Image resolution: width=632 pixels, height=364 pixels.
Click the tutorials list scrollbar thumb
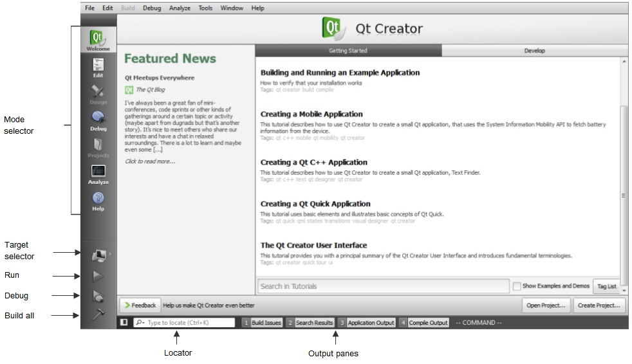tap(624, 196)
